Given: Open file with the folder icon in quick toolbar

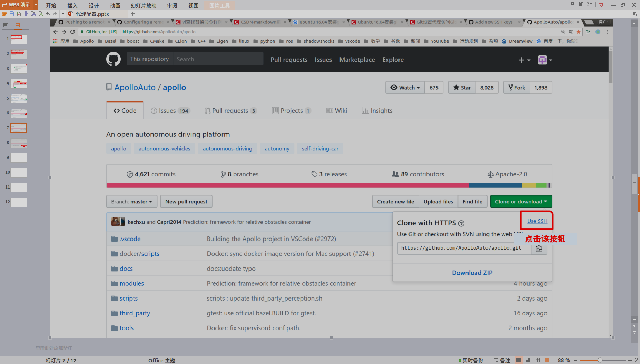Looking at the screenshot, I should click(4, 14).
